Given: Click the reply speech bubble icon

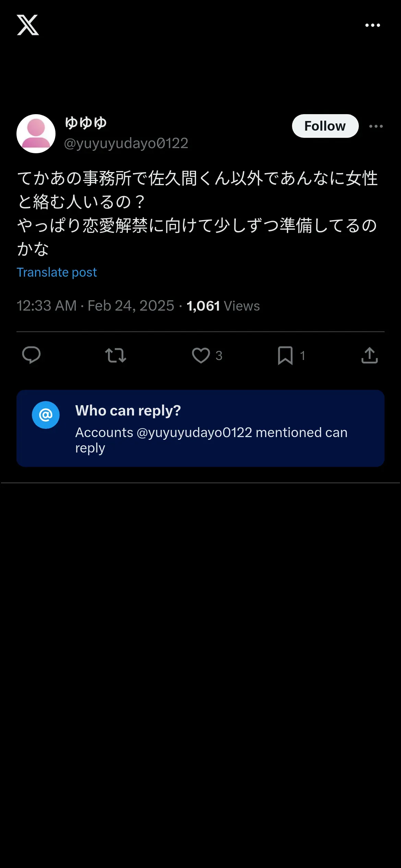Looking at the screenshot, I should click(31, 355).
